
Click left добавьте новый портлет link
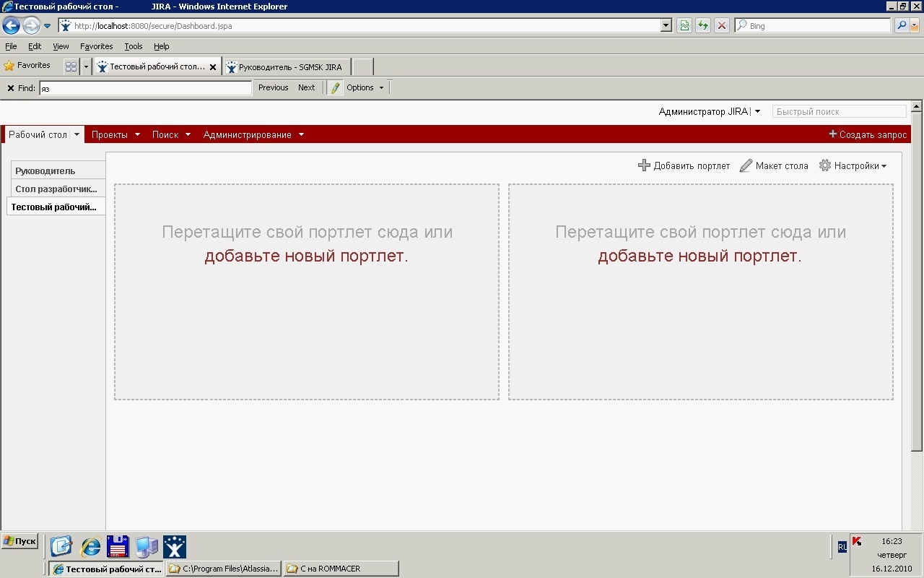coord(306,256)
